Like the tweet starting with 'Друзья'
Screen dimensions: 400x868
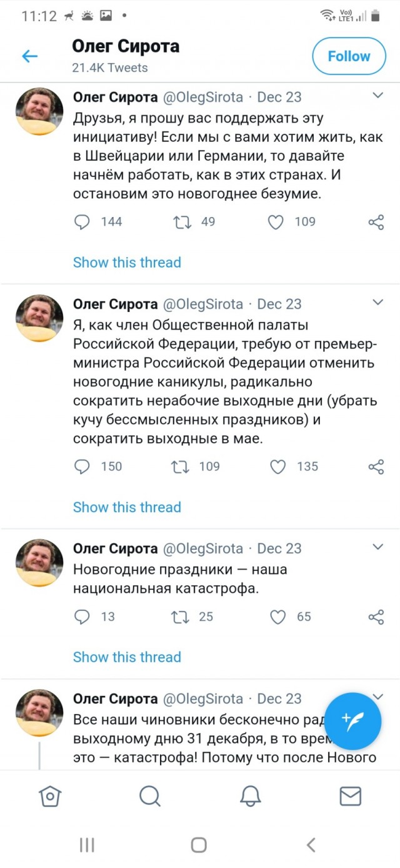[x=276, y=221]
